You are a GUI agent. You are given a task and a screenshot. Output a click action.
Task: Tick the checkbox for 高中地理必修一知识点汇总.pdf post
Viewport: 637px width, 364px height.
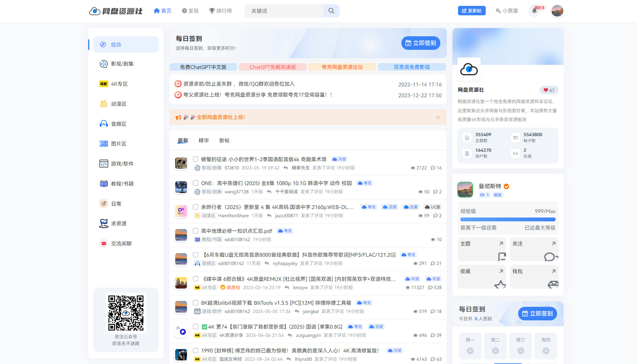[195, 231]
